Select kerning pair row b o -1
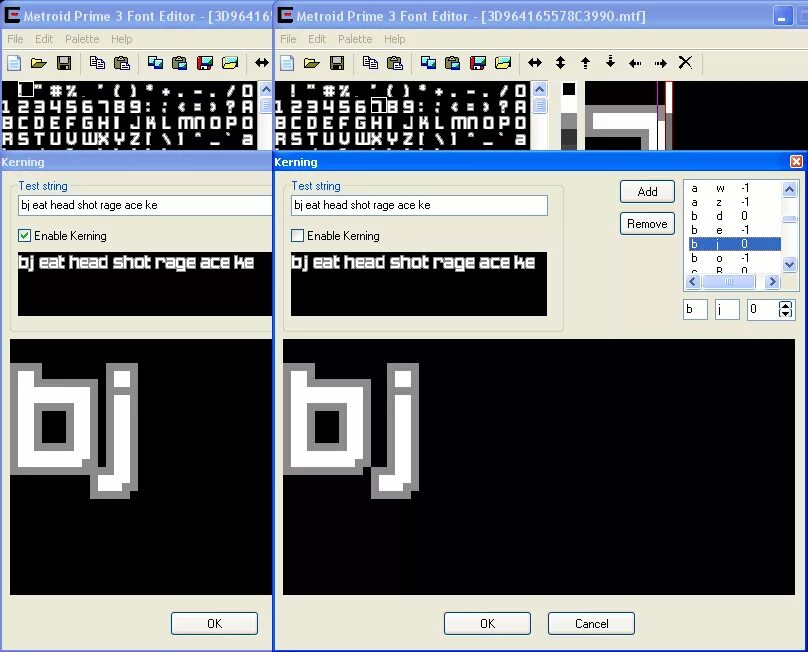The height and width of the screenshot is (652, 808). point(735,258)
